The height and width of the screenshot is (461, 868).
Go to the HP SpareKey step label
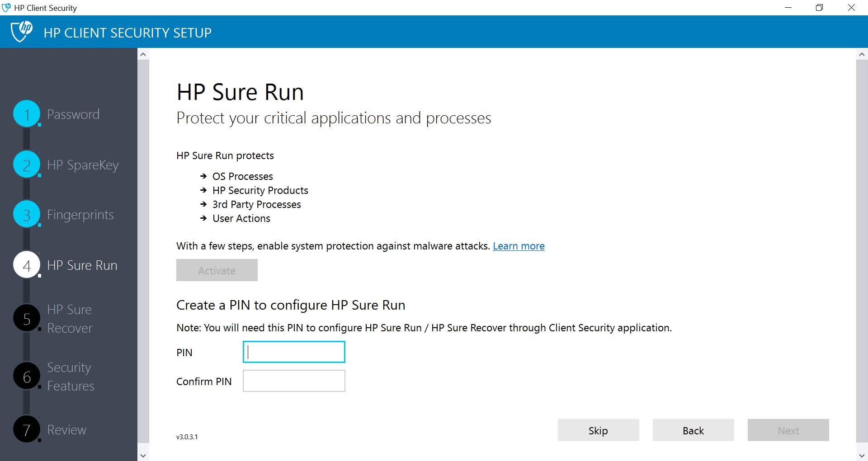[x=83, y=165]
